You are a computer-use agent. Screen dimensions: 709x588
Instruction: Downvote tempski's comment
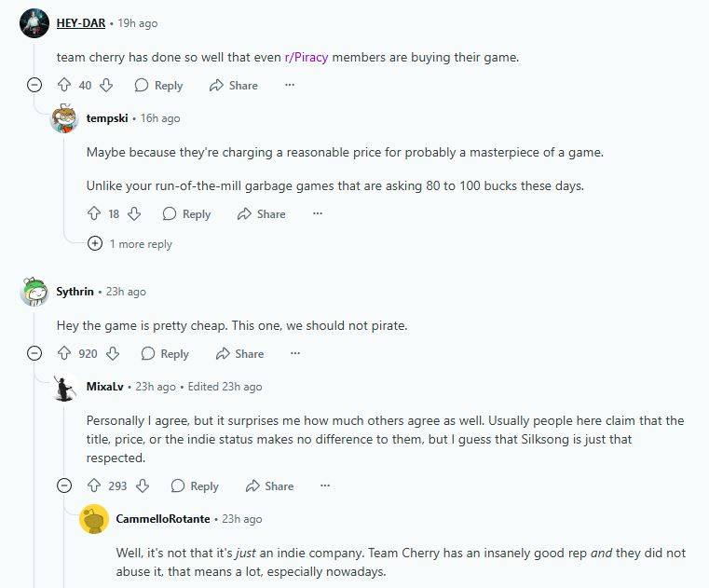point(134,213)
